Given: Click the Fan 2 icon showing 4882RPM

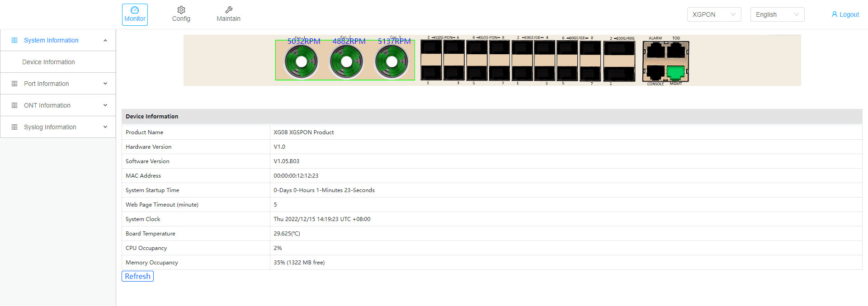Looking at the screenshot, I should [346, 62].
